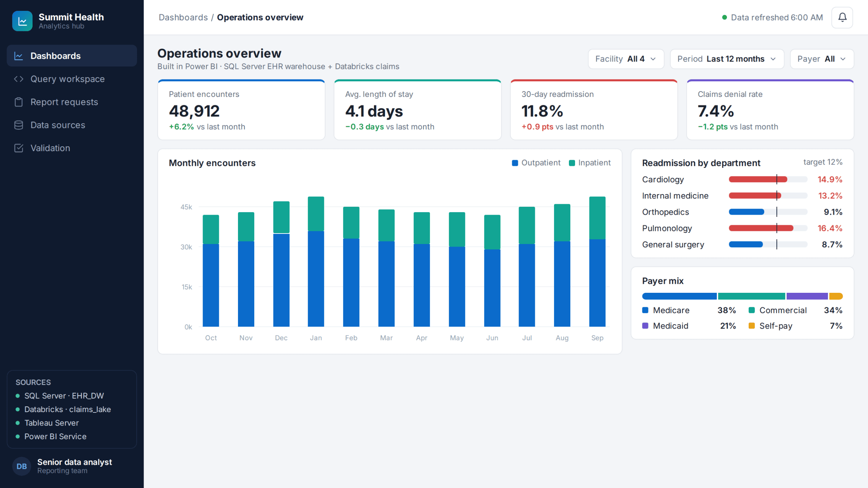868x488 pixels.
Task: Click the 45k axis label
Action: [x=186, y=207]
